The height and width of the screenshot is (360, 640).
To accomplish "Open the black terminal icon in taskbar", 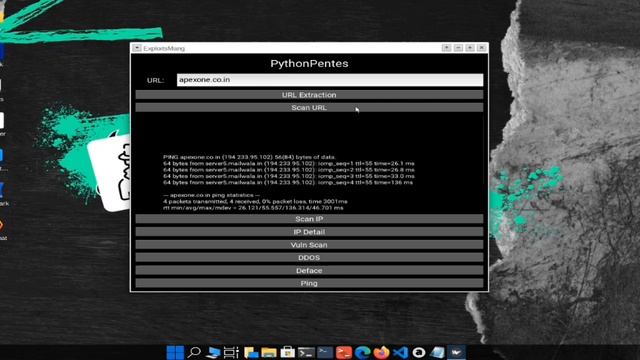I will tap(306, 352).
